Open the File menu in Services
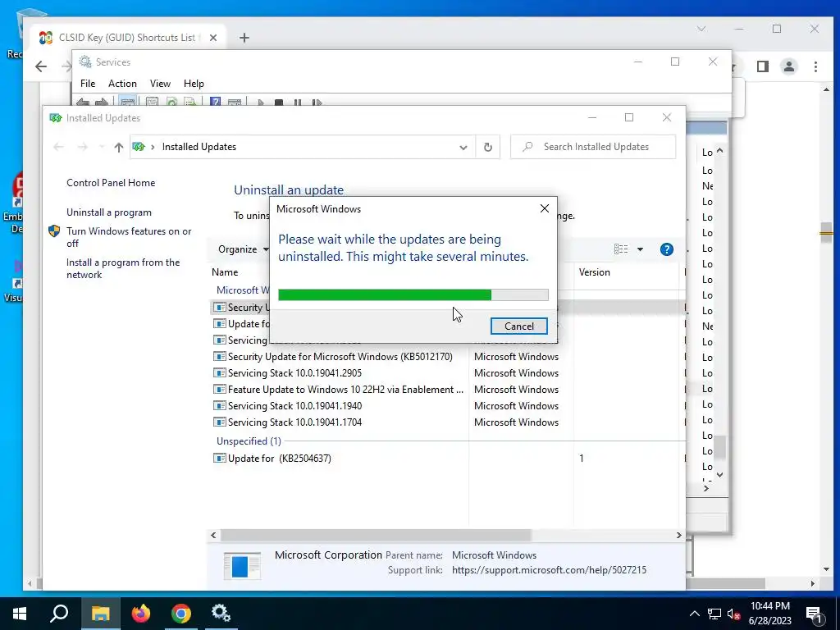This screenshot has height=630, width=840. (x=88, y=84)
